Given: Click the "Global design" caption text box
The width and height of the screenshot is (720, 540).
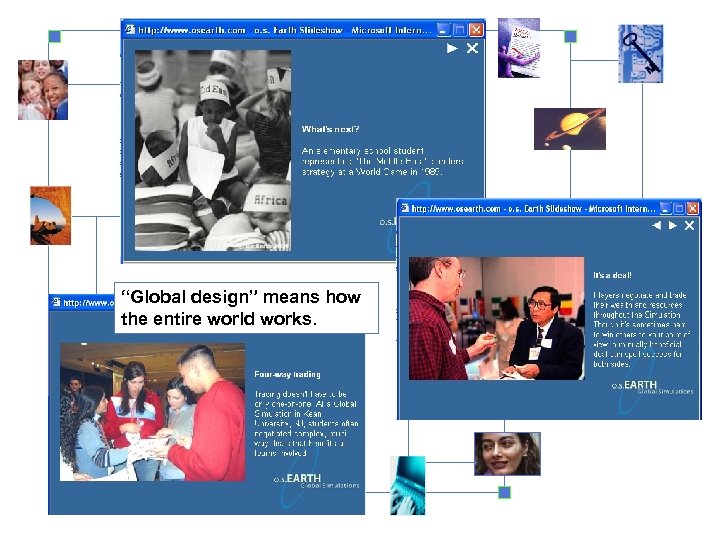Looking at the screenshot, I should pyautogui.click(x=247, y=308).
